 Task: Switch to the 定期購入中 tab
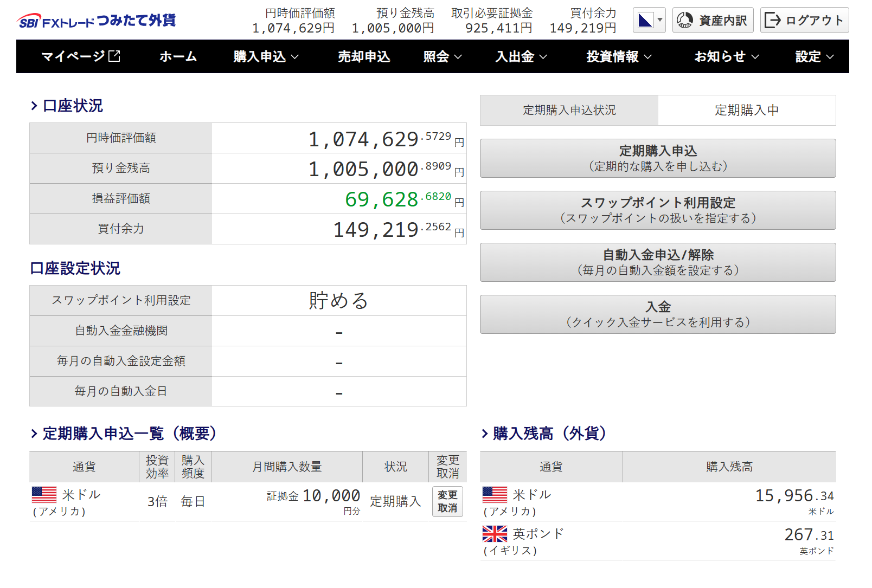746,111
